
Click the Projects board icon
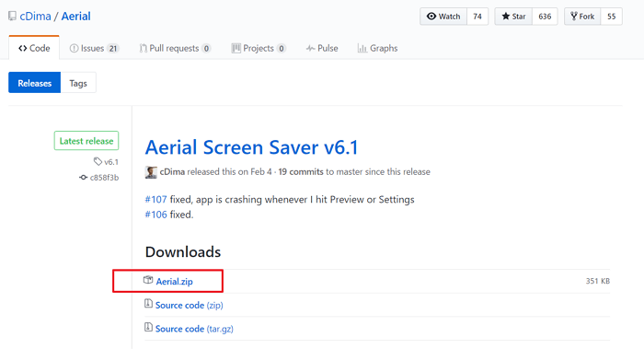[236, 48]
